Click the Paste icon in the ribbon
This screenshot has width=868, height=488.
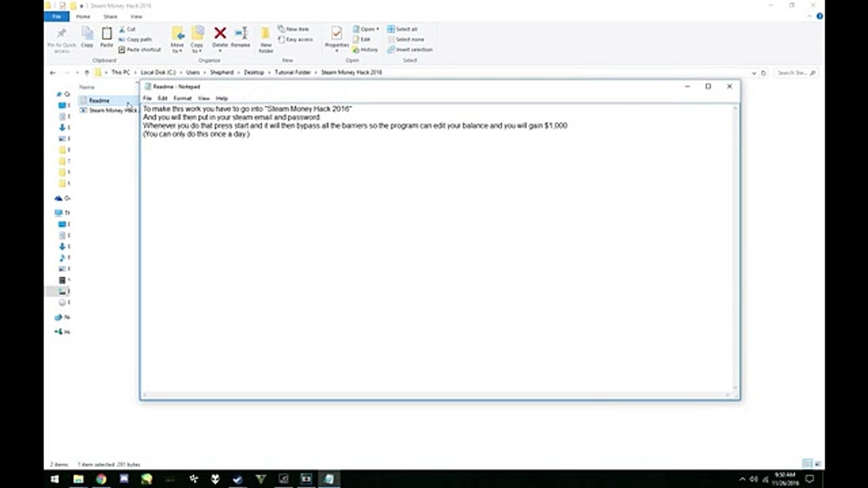coord(106,37)
